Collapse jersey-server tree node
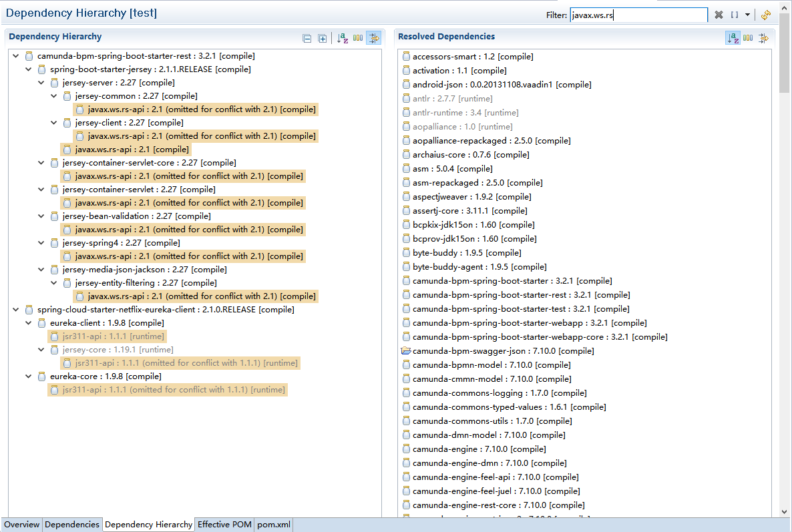792x532 pixels. [x=41, y=83]
